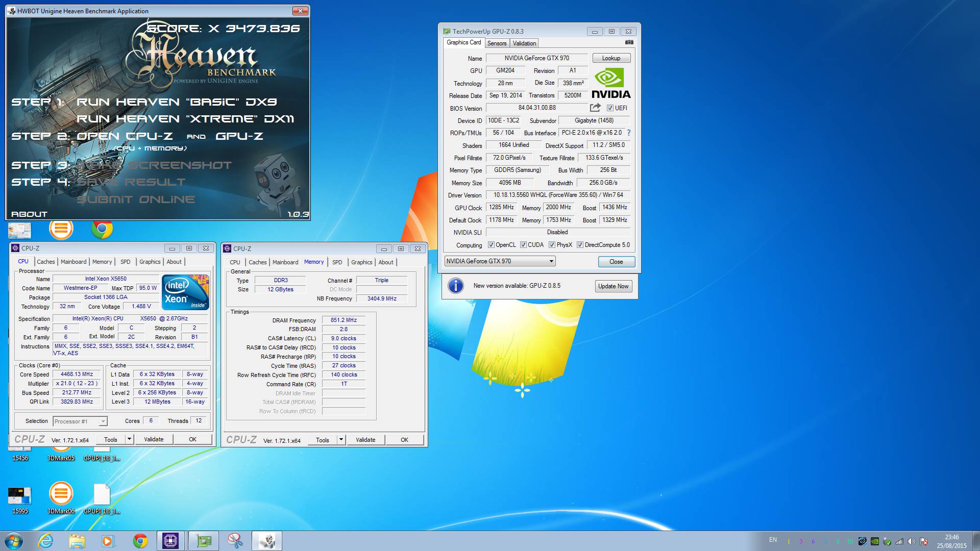Viewport: 980px width, 551px height.
Task: Open Windows Media Player from the taskbar
Action: point(108,541)
